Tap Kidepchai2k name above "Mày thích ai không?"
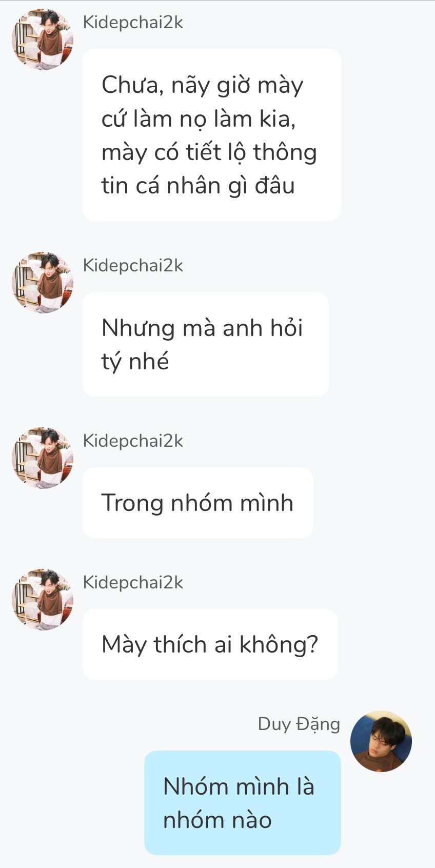Screen dimensions: 435x868 [x=133, y=583]
